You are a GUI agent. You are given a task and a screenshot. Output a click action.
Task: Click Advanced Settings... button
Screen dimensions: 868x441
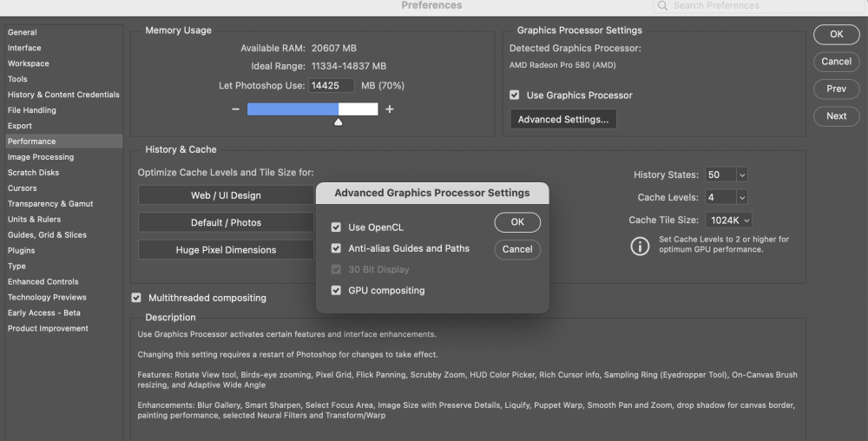pos(563,120)
